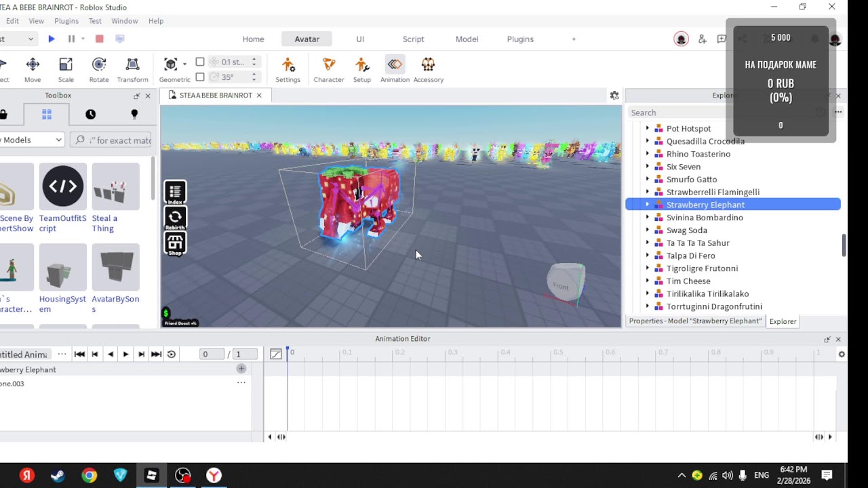Stop the playtest with the red square
Viewport: 868px width, 488px height.
pyautogui.click(x=100, y=39)
